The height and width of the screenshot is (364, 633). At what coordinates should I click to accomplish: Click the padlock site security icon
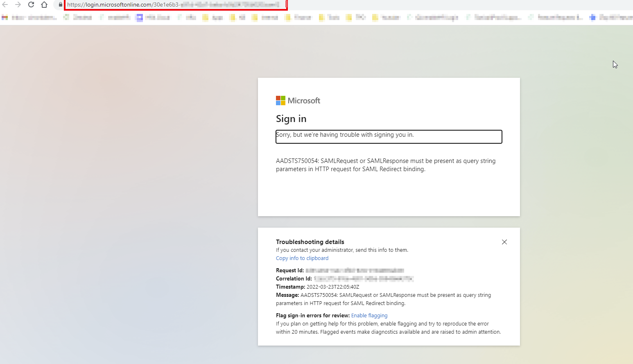tap(61, 5)
